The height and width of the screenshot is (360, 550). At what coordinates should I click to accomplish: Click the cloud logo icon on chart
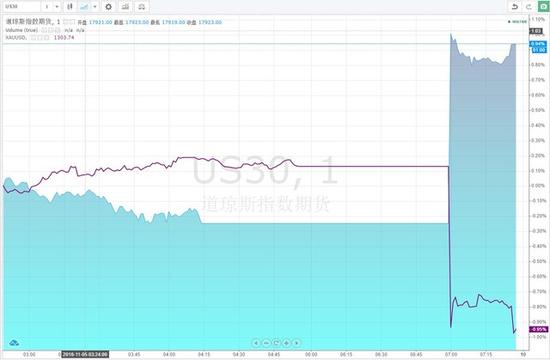[x=14, y=343]
